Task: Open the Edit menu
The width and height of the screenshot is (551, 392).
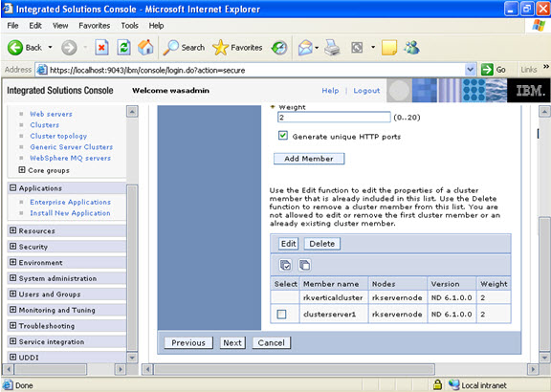Action: pos(35,26)
